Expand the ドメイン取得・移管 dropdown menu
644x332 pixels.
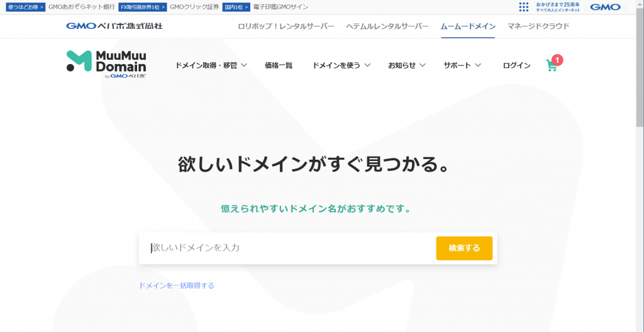click(x=211, y=65)
